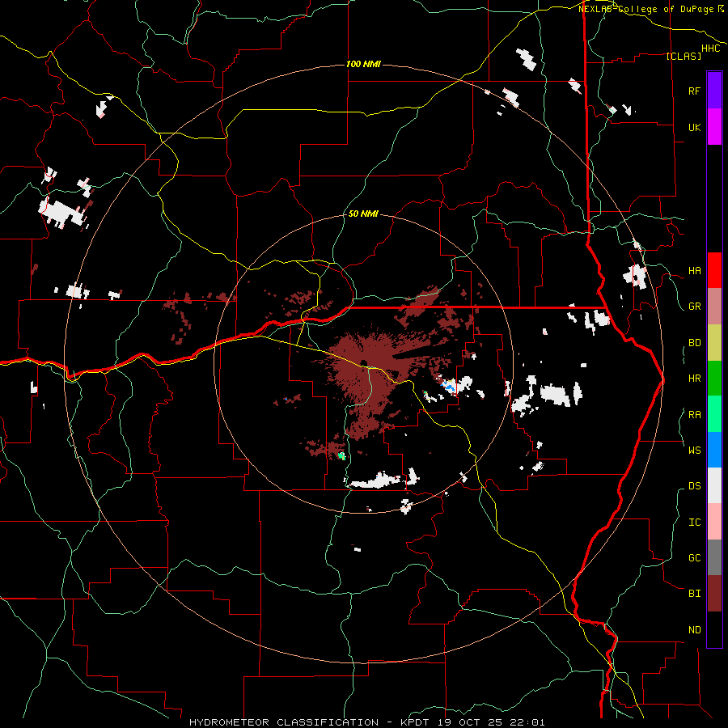This screenshot has height=728, width=728.
Task: Click the WS legend label
Action: click(x=694, y=451)
